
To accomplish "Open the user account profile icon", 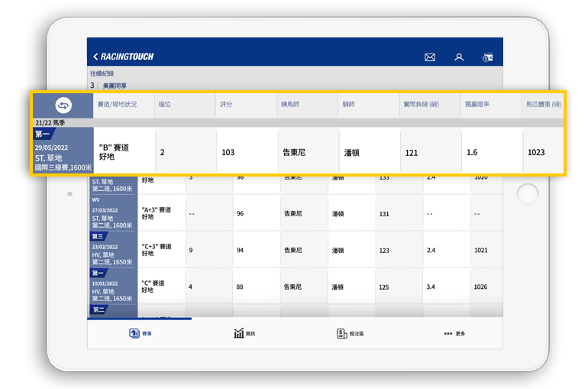I will point(459,57).
